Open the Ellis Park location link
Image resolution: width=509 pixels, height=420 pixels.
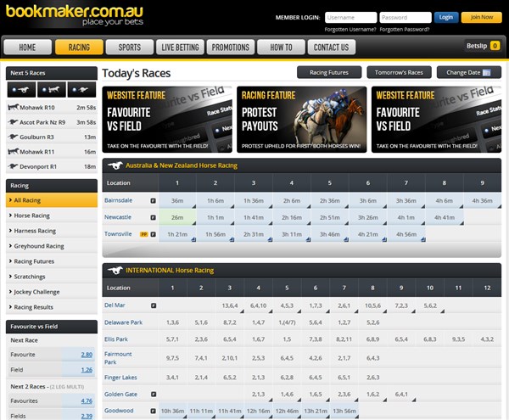116,339
